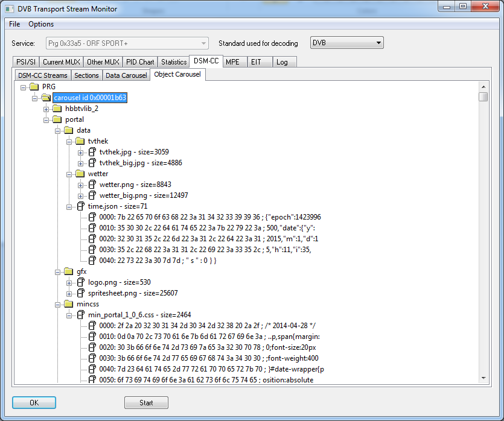The height and width of the screenshot is (421, 504).
Task: Open the Sections sub-tab
Action: pos(86,75)
